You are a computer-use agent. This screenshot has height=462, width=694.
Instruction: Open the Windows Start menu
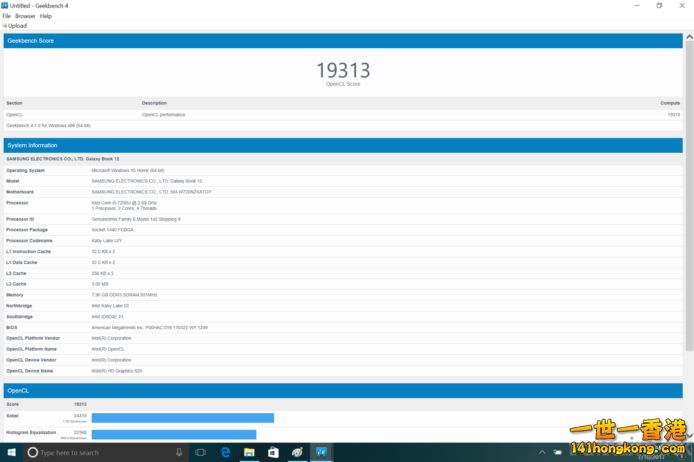[12, 452]
